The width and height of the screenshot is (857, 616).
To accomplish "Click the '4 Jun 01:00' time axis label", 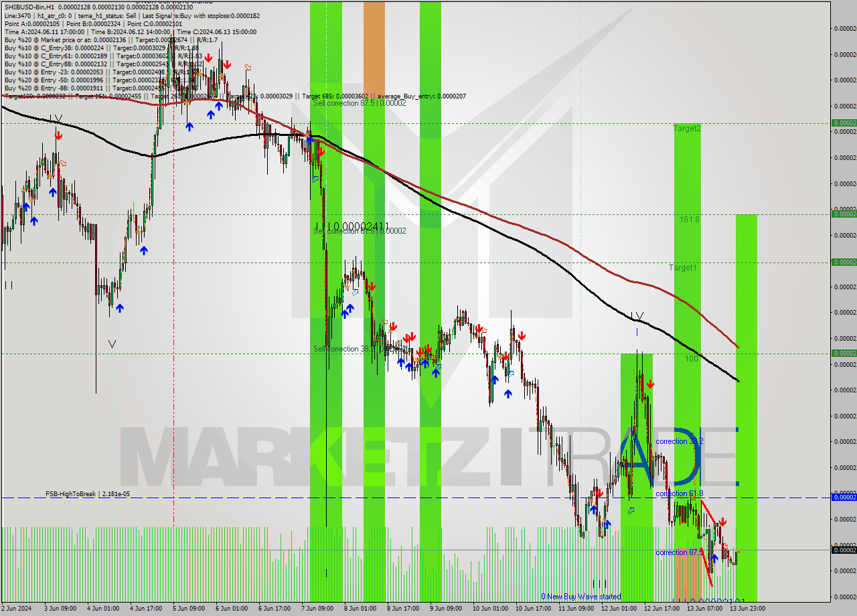I will pos(104,609).
